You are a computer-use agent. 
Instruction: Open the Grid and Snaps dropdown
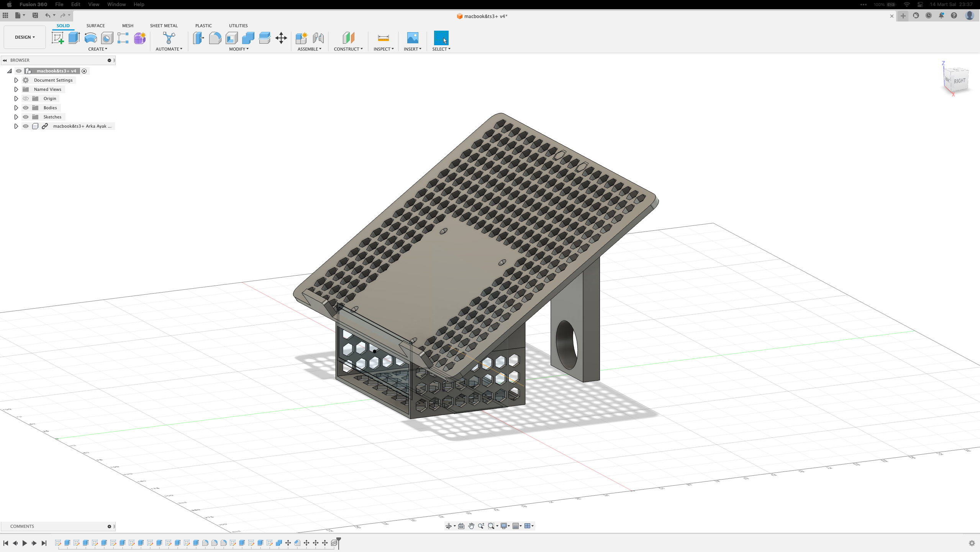(517, 526)
